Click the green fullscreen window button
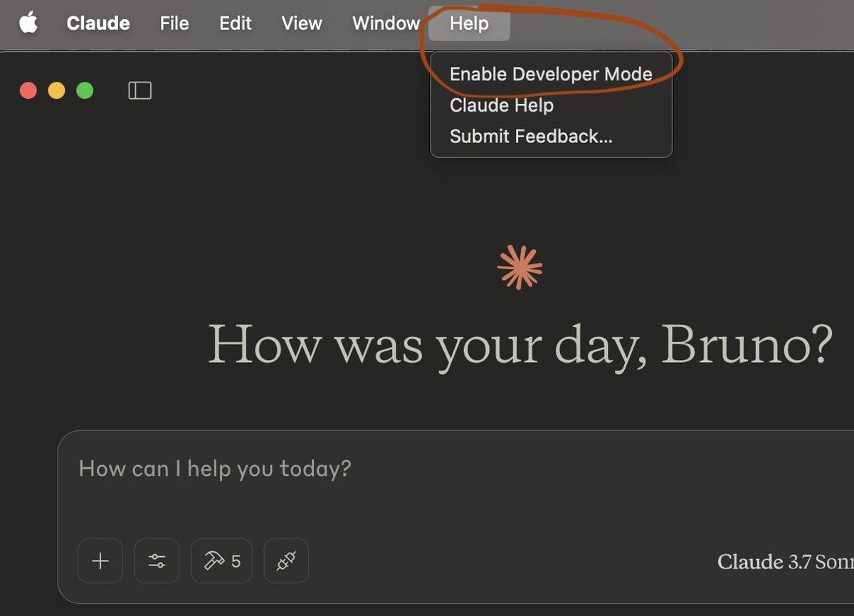Image resolution: width=854 pixels, height=616 pixels. coord(85,90)
